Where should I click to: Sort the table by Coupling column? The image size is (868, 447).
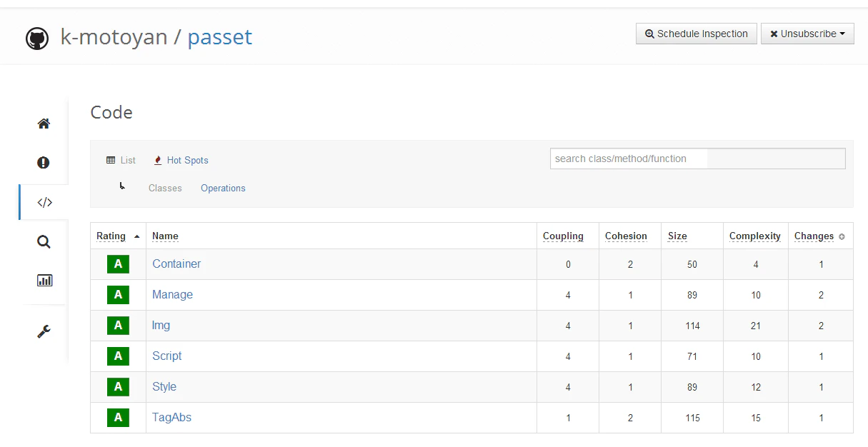coord(563,236)
